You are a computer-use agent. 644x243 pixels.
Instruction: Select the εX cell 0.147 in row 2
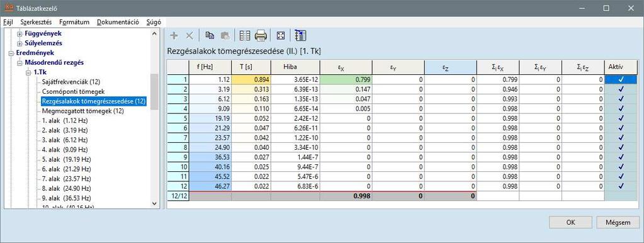tap(346, 89)
